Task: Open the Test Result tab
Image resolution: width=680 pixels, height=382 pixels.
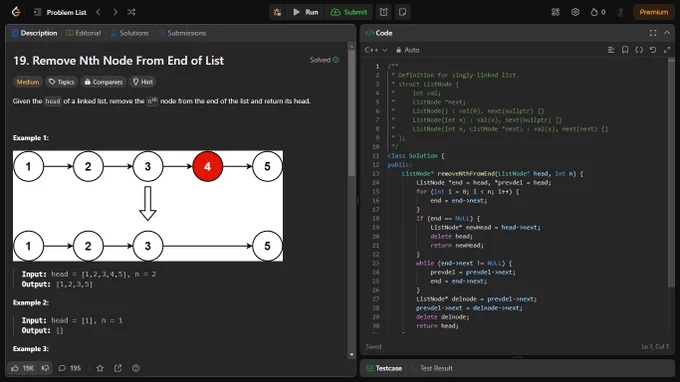Action: [431, 368]
